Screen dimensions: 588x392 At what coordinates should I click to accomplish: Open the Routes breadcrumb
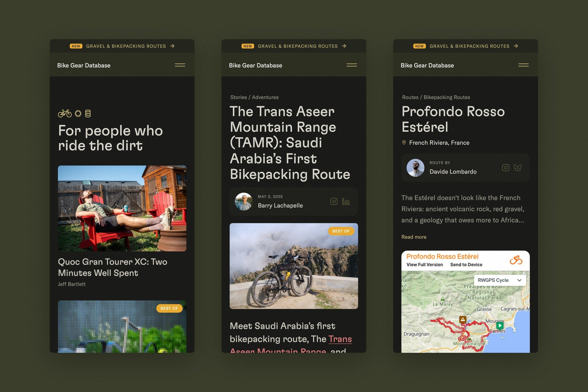(x=410, y=97)
